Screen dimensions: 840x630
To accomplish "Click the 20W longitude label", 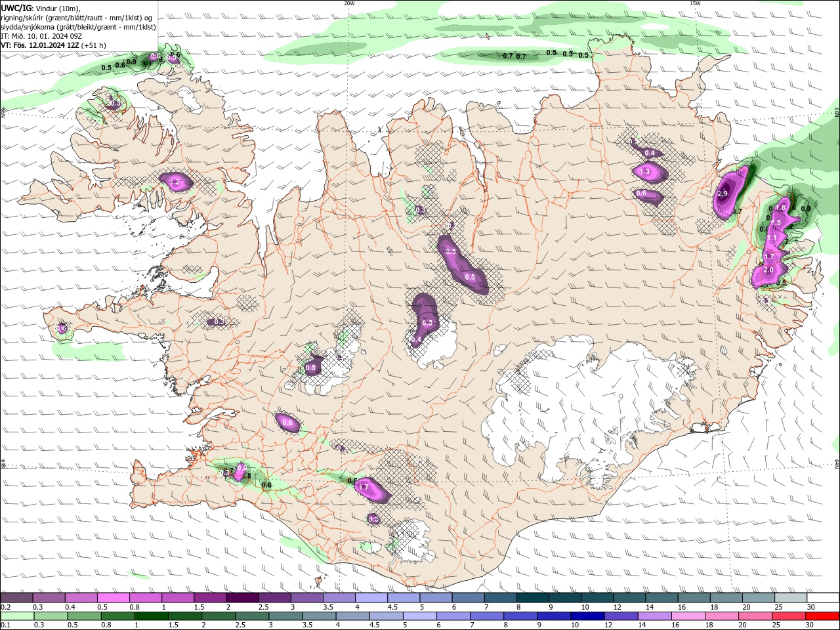I will pyautogui.click(x=349, y=3).
